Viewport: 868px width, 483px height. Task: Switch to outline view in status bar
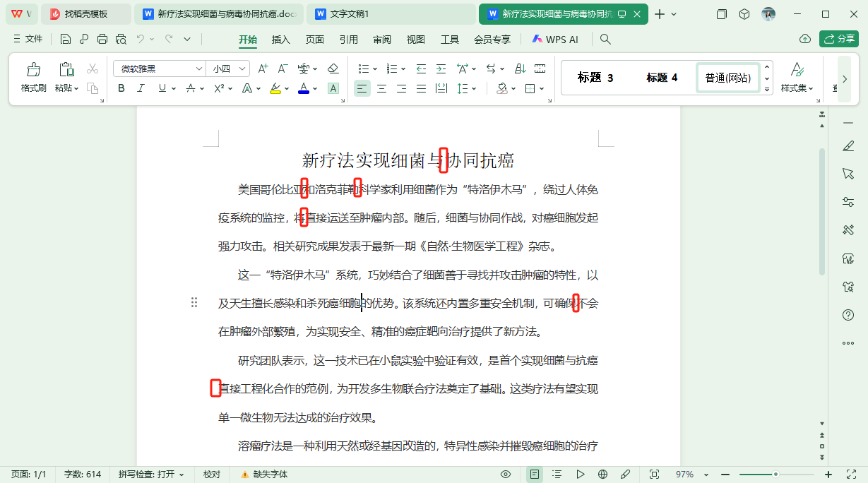(x=556, y=474)
